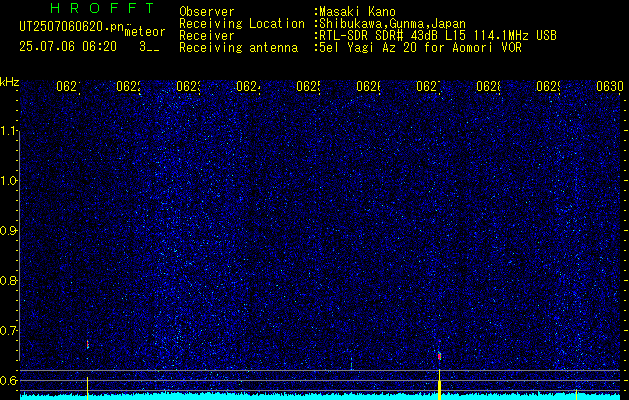629x400 pixels.
Task: Click the kHz axis unit label
Action: [x=10, y=83]
